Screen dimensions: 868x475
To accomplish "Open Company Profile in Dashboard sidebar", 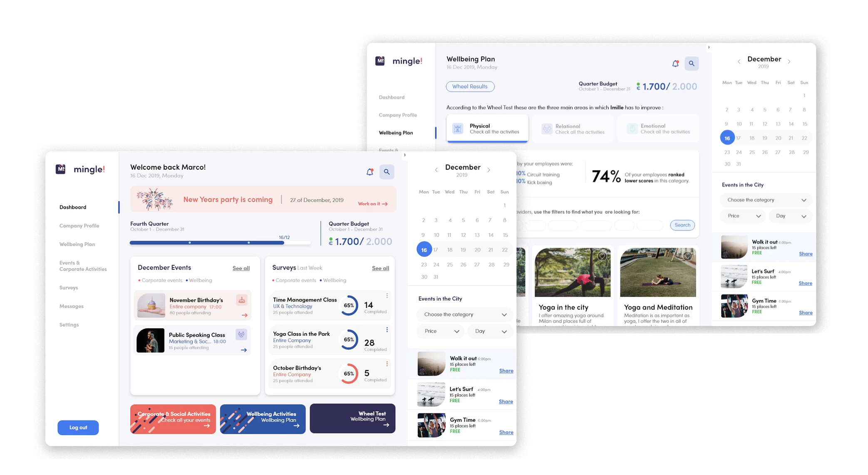I will 79,226.
